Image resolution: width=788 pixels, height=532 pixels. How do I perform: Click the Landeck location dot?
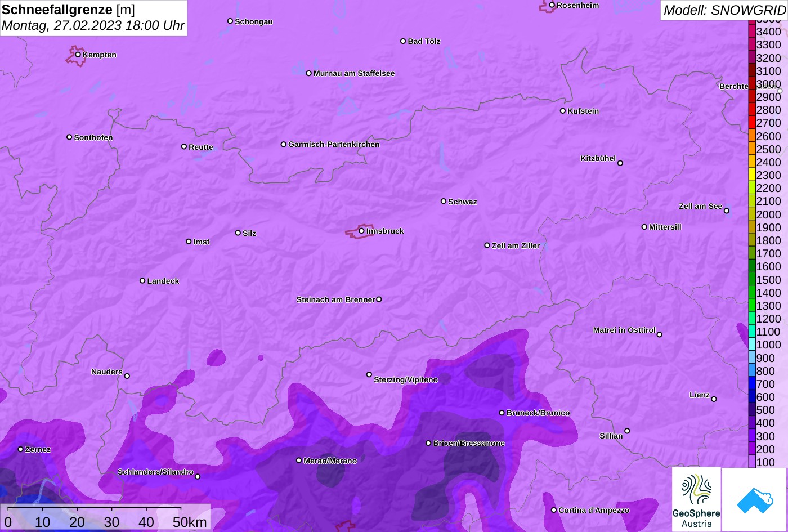pos(142,280)
